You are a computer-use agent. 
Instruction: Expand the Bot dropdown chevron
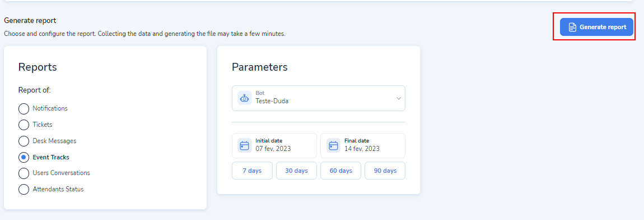[x=398, y=98]
